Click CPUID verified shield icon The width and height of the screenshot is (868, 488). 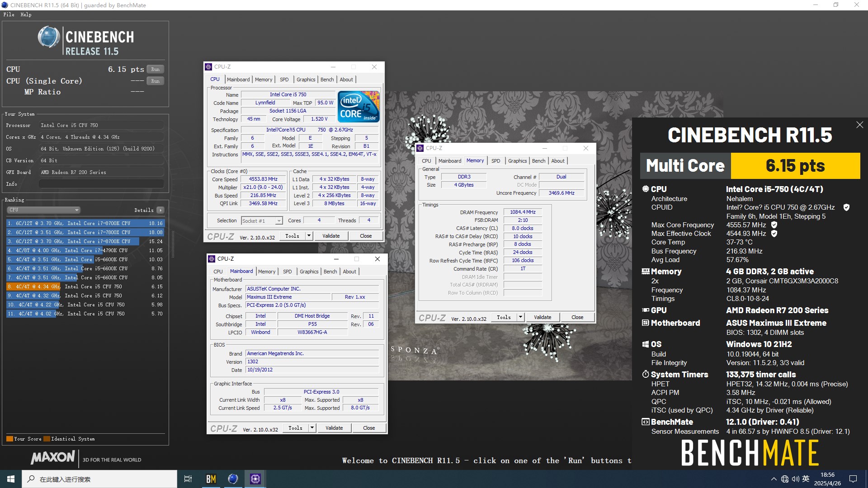(846, 207)
